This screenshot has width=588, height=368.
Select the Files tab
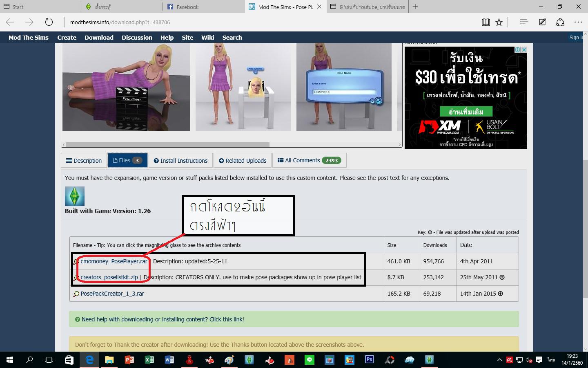127,160
